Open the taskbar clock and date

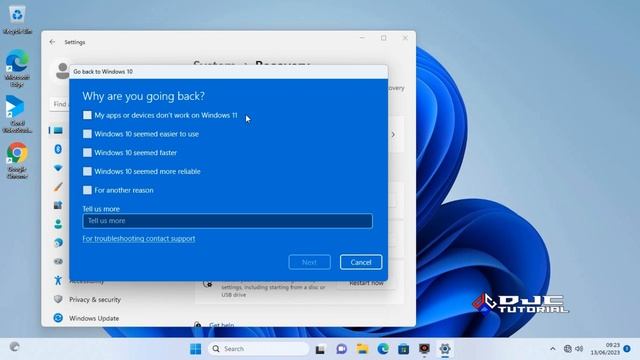pyautogui.click(x=605, y=349)
